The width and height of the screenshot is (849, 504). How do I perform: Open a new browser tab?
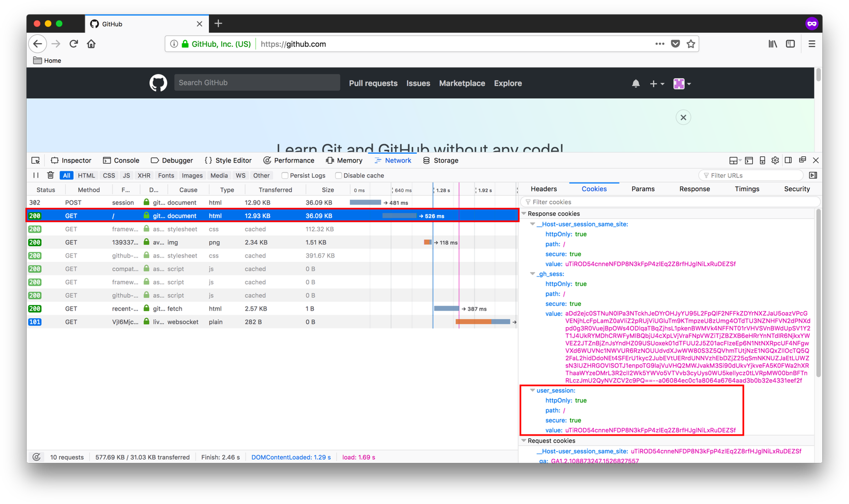pyautogui.click(x=218, y=24)
